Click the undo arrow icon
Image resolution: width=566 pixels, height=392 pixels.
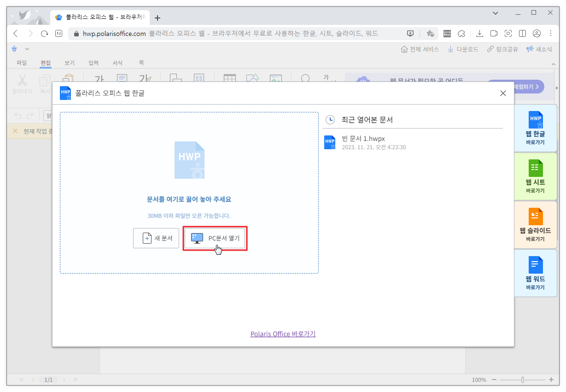[18, 116]
